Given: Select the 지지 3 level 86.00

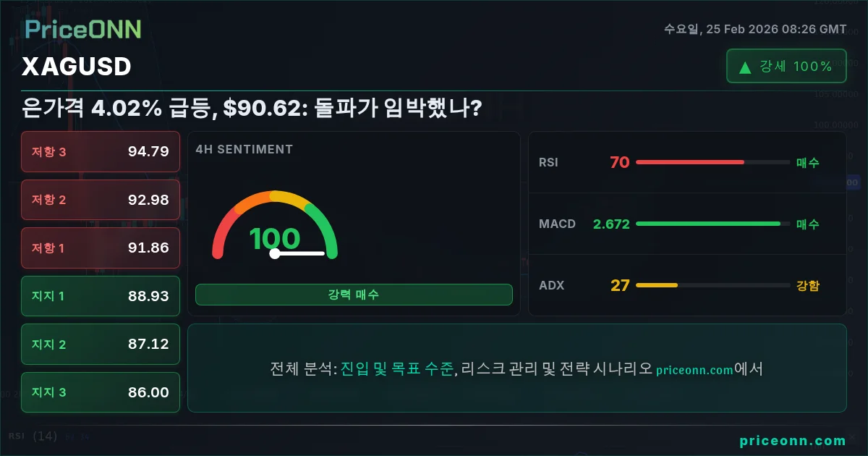Looking at the screenshot, I should pos(101,392).
